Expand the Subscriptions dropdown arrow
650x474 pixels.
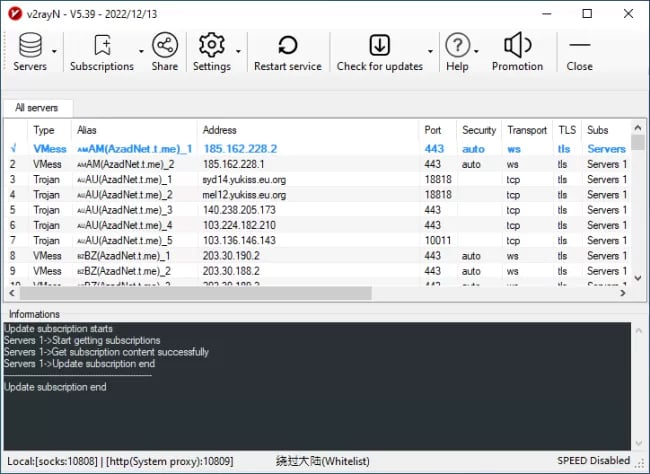point(141,51)
